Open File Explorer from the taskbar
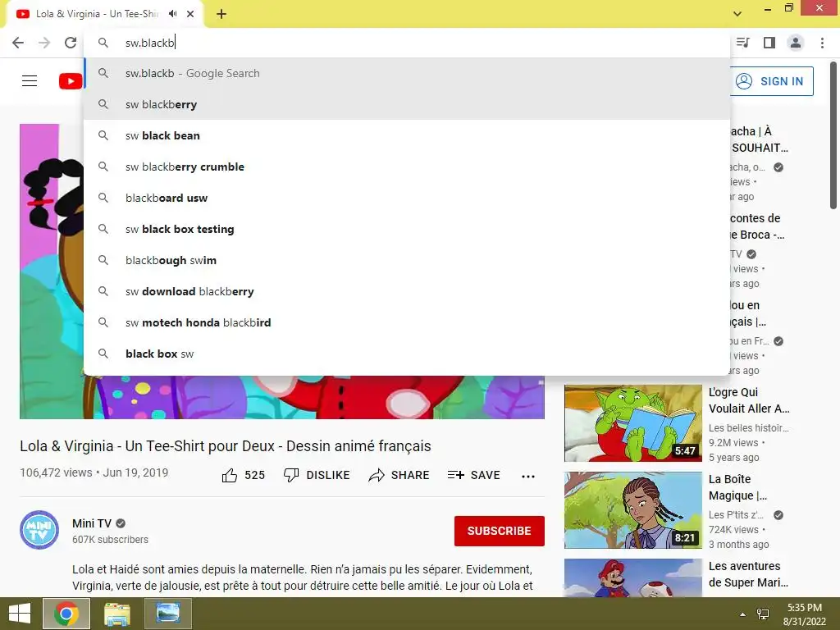The height and width of the screenshot is (630, 840). pos(116,614)
